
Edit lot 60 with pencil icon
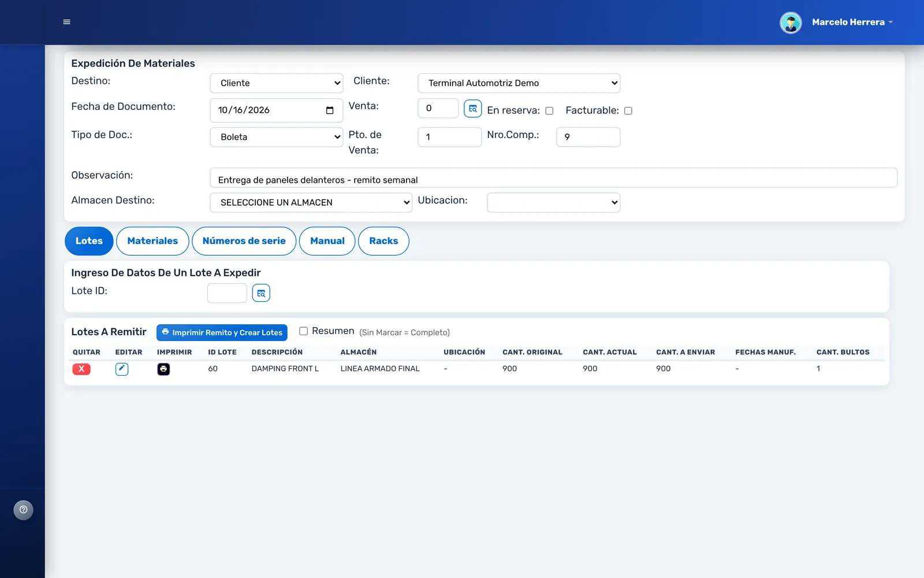click(122, 369)
